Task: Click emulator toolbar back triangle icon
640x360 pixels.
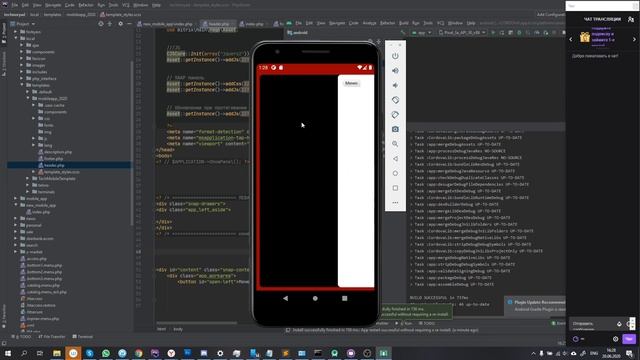Action: pyautogui.click(x=395, y=159)
